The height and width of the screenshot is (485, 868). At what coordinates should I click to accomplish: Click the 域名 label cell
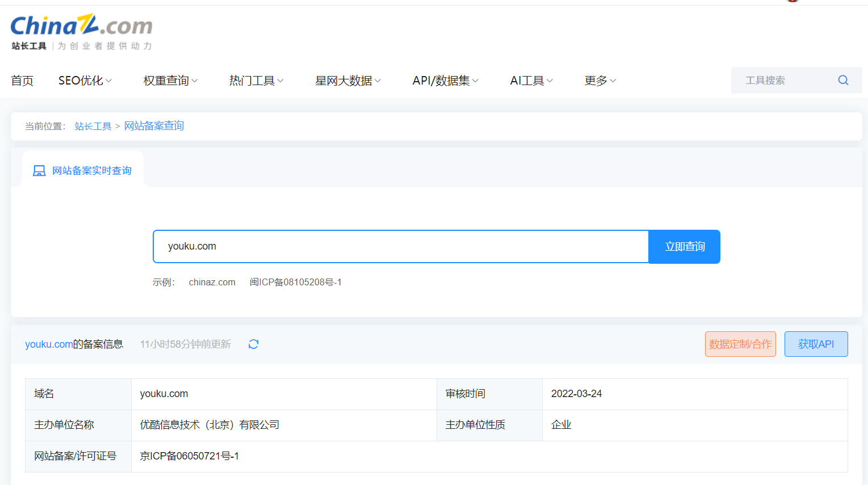pos(78,394)
